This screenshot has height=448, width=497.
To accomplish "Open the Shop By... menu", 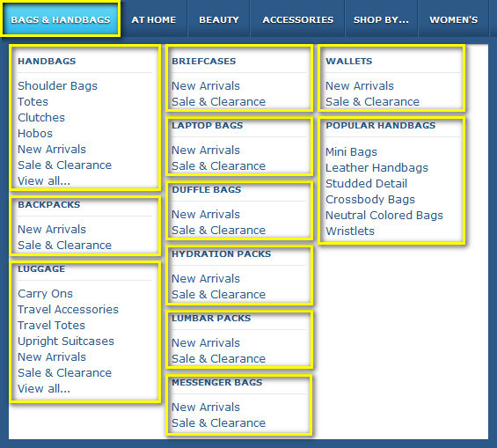I will [x=381, y=19].
